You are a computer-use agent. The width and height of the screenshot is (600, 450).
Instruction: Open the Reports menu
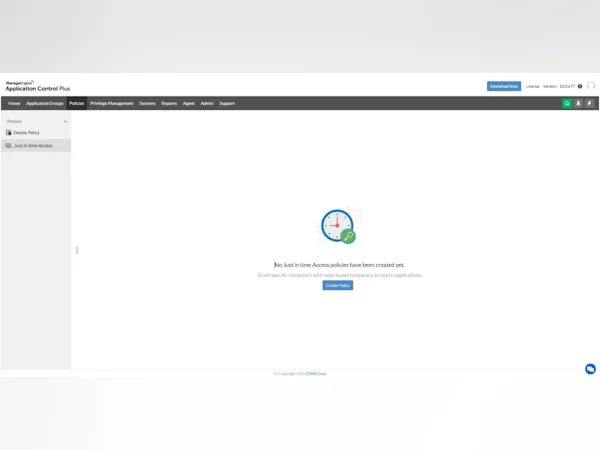(x=169, y=103)
